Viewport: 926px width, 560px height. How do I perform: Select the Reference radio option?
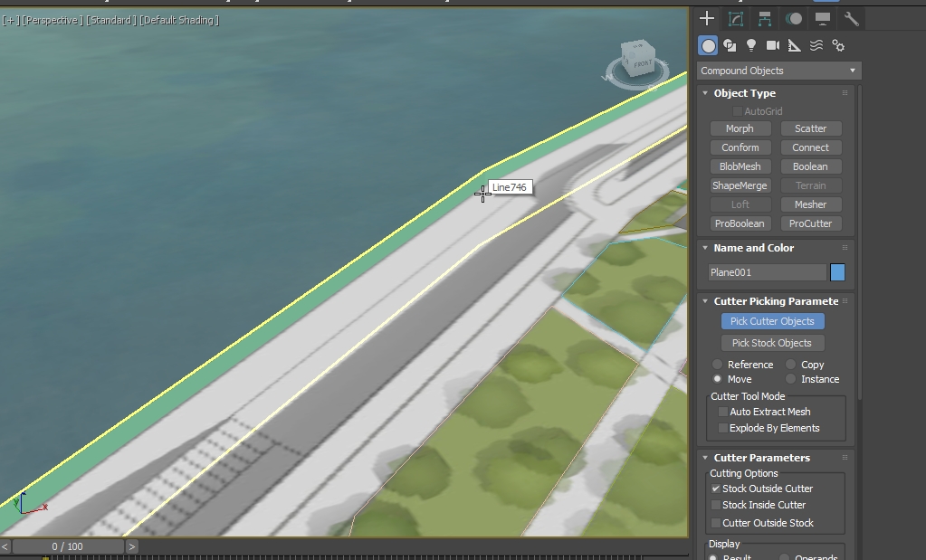coord(717,364)
